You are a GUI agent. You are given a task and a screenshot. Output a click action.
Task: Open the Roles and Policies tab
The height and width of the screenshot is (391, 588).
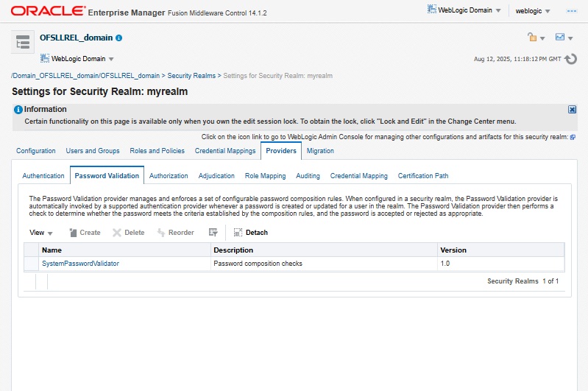click(157, 151)
